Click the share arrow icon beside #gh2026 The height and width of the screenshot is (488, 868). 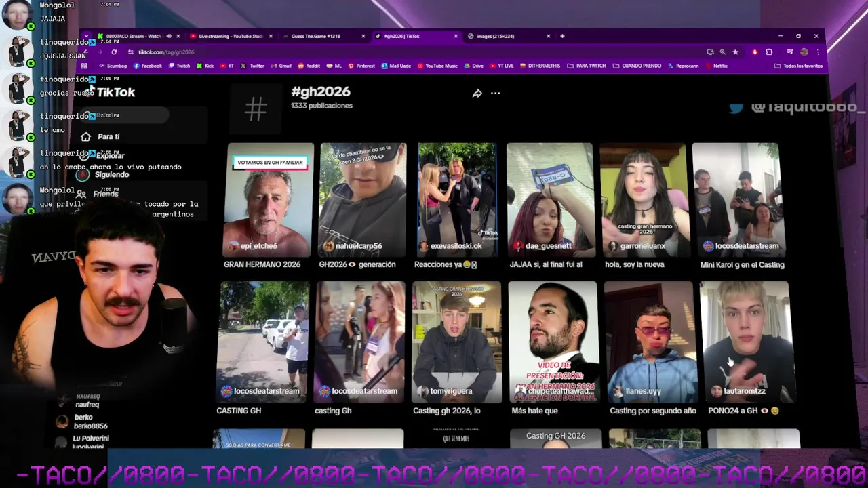pos(477,94)
